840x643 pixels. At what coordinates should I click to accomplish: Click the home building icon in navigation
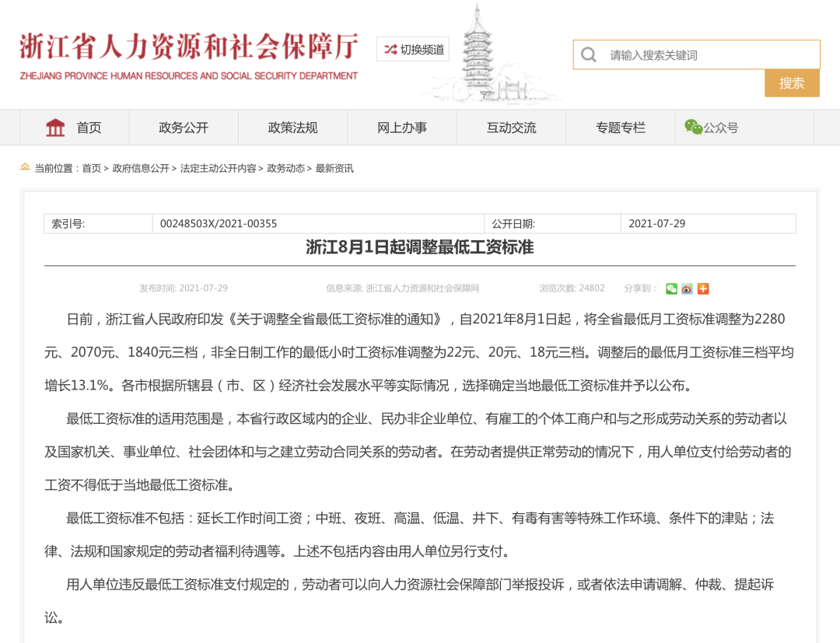[55, 128]
